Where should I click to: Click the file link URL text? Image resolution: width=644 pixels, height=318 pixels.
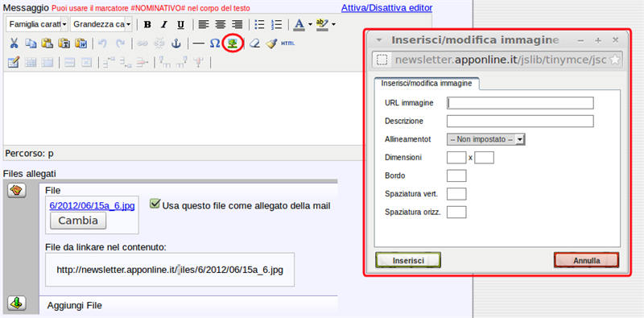pos(170,270)
